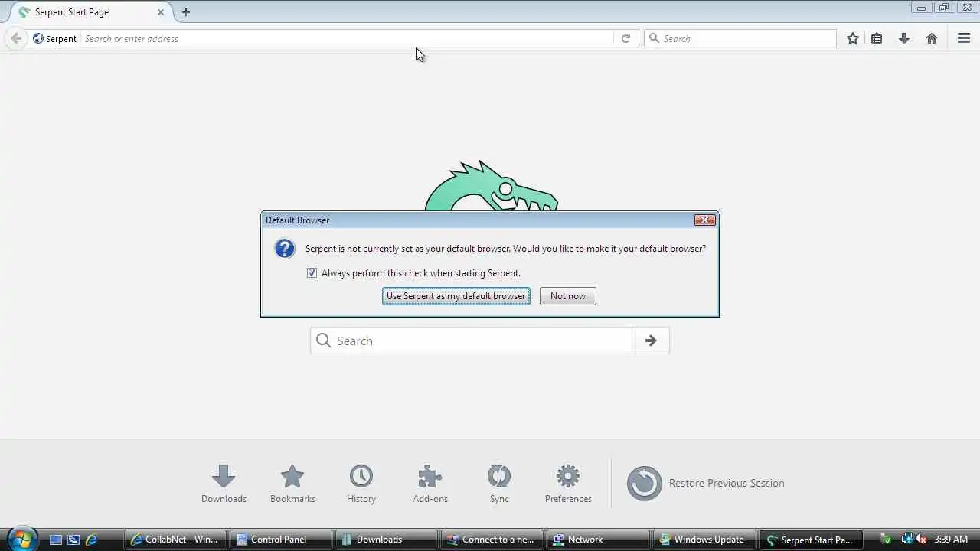Open the downloads arrow in toolbar
Screen dimensions: 980x551
pos(904,38)
